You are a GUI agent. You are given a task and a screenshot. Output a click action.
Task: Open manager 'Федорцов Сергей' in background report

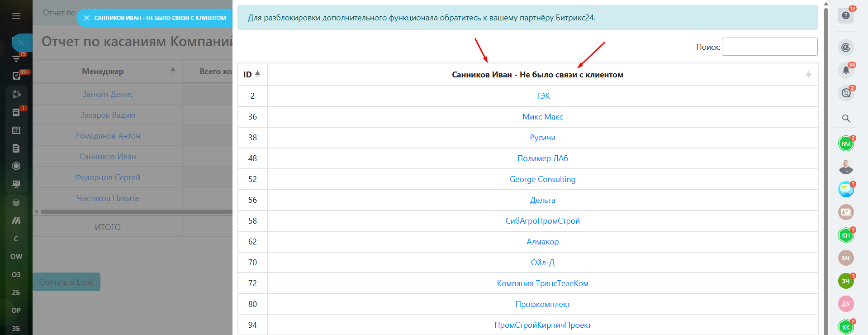coord(108,177)
